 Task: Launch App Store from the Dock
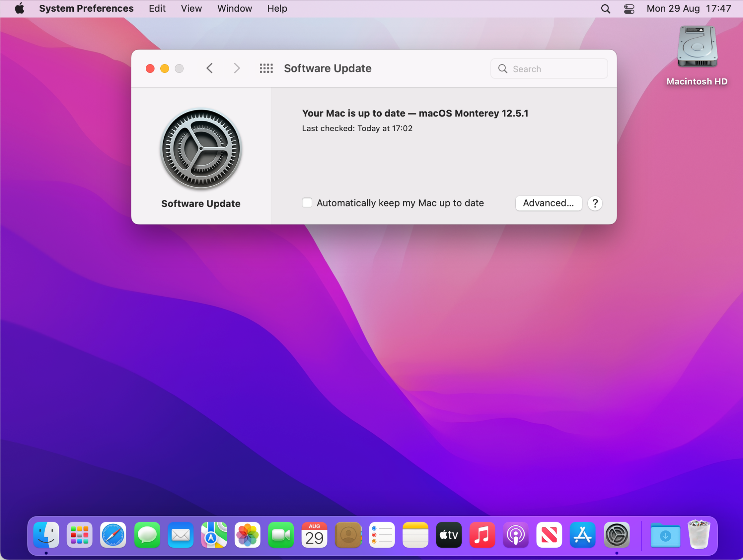(583, 535)
